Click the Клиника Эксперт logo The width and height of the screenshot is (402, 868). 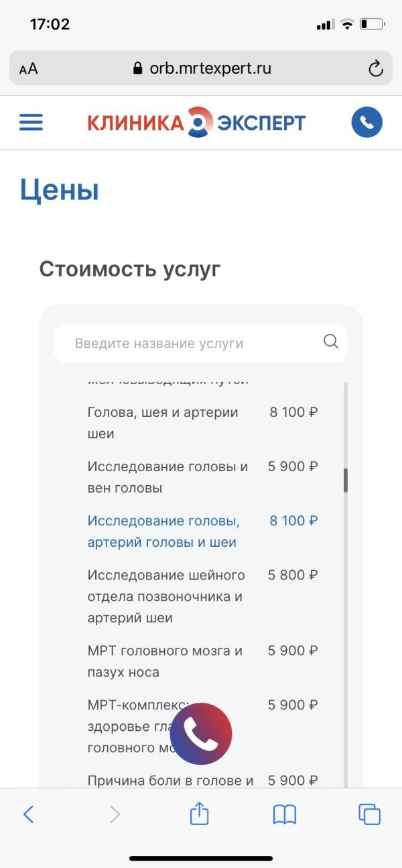196,122
